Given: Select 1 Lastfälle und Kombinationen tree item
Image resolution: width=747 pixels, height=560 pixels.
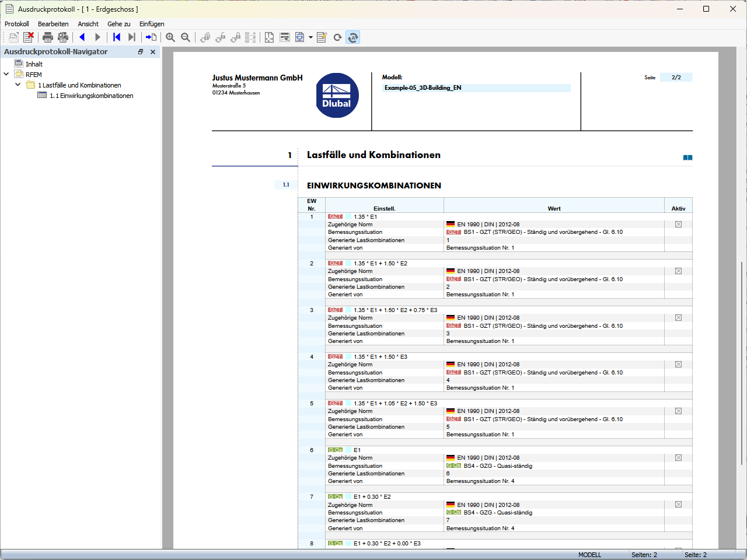Looking at the screenshot, I should pyautogui.click(x=79, y=85).
